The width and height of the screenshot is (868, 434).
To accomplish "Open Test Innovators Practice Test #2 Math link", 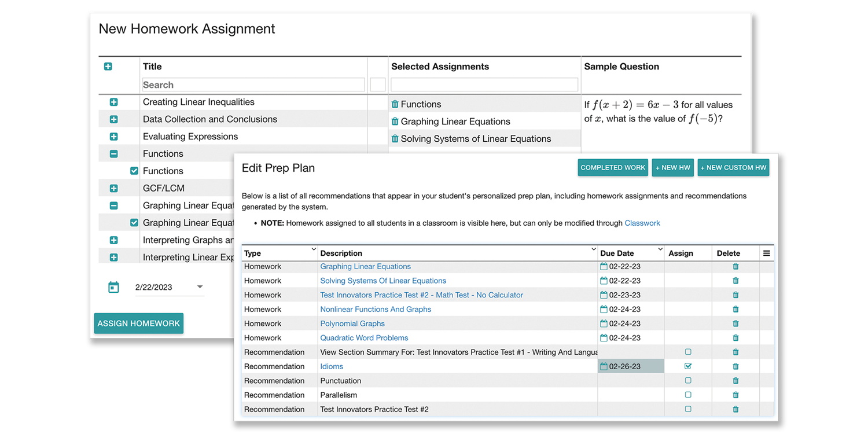I will (x=421, y=295).
